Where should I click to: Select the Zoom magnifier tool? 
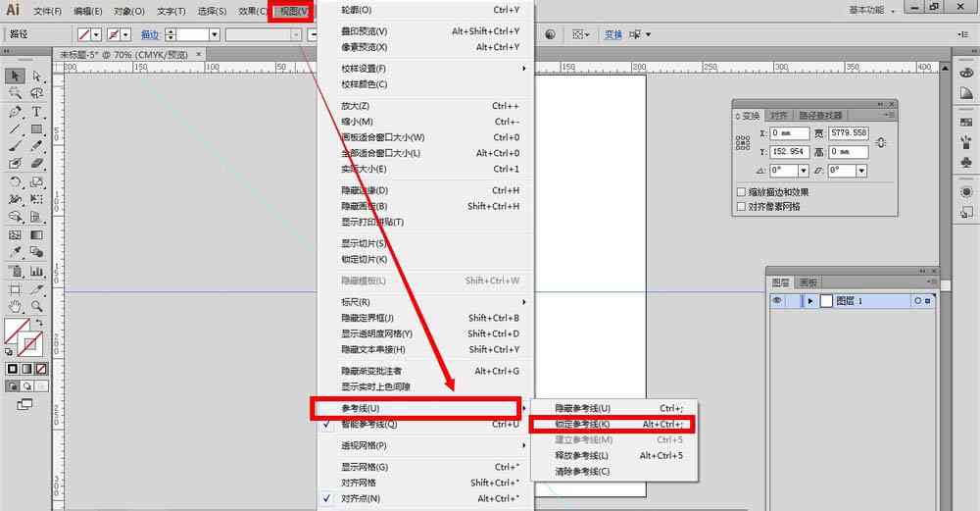tap(37, 306)
